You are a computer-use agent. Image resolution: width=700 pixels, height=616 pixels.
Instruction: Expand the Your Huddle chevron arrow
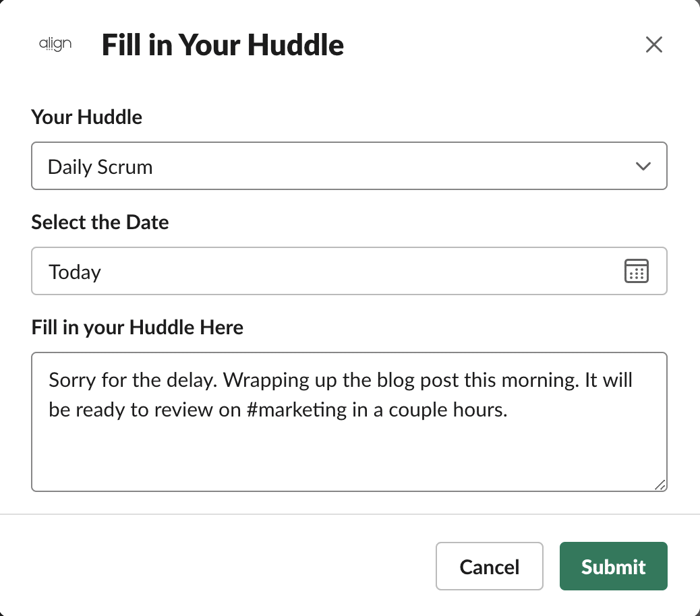coord(643,166)
